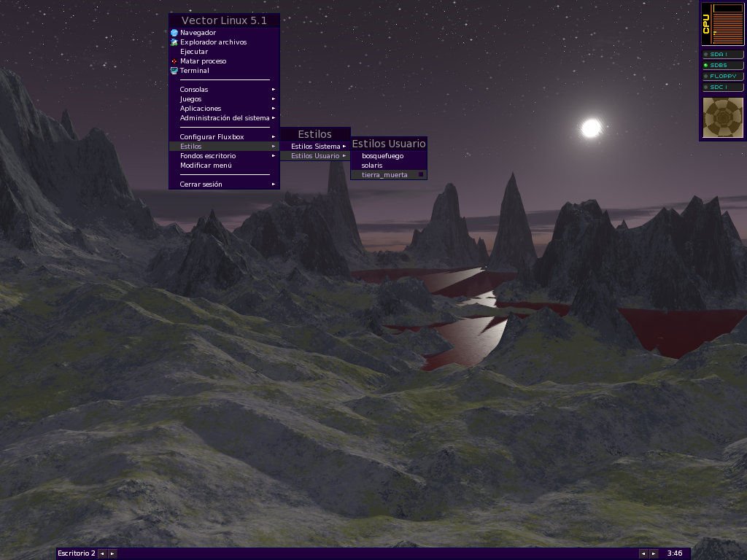This screenshot has height=560, width=747.
Task: Open the Terminal icon entry
Action: 174,71
